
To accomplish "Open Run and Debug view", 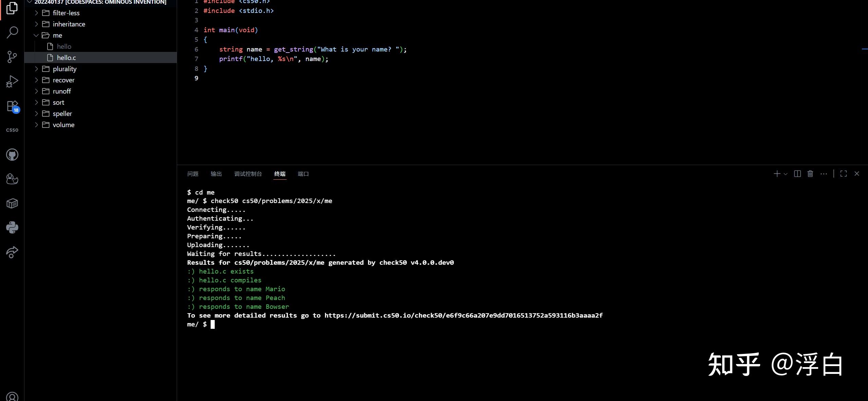I will pyautogui.click(x=12, y=81).
